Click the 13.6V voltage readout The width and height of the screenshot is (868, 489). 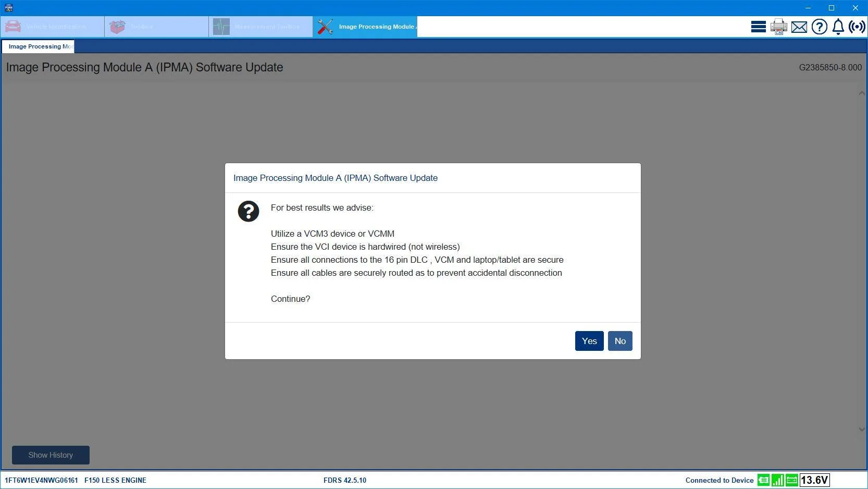814,480
